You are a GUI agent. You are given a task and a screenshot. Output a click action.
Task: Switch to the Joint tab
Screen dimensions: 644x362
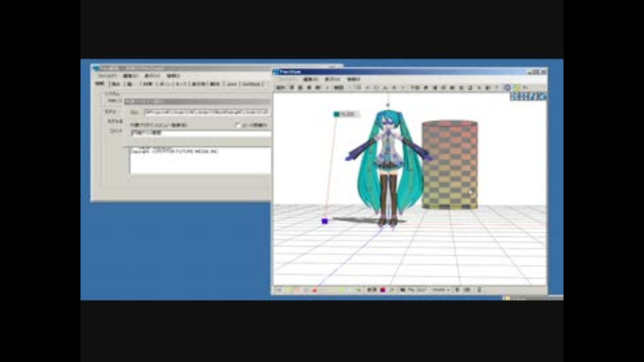click(231, 84)
